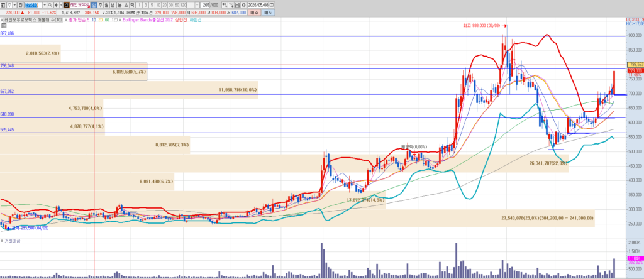Screen dimensions: 644x279
Task: Click the 2,818,563(2.4%) volume profile label
Action: pyautogui.click(x=43, y=53)
